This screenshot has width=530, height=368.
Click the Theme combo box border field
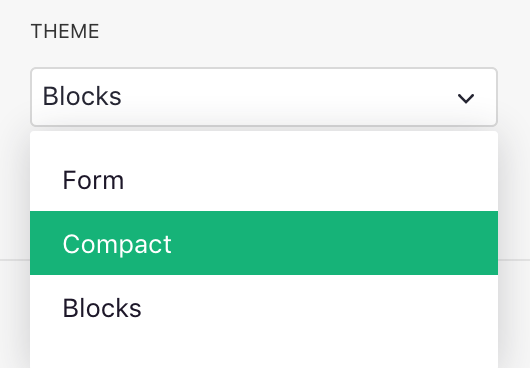[x=264, y=97]
